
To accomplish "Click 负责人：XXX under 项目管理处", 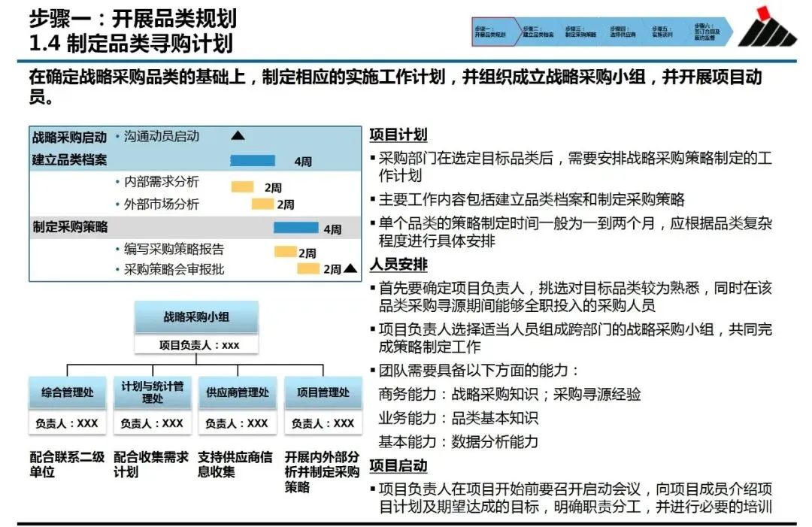I will [323, 423].
